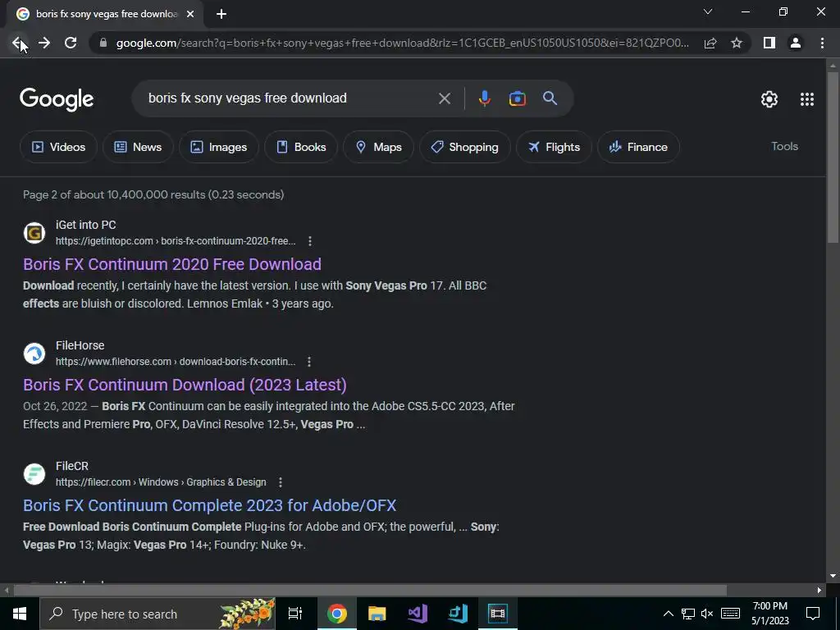Go forward using the browser forward arrow
This screenshot has width=840, height=630.
(x=44, y=43)
